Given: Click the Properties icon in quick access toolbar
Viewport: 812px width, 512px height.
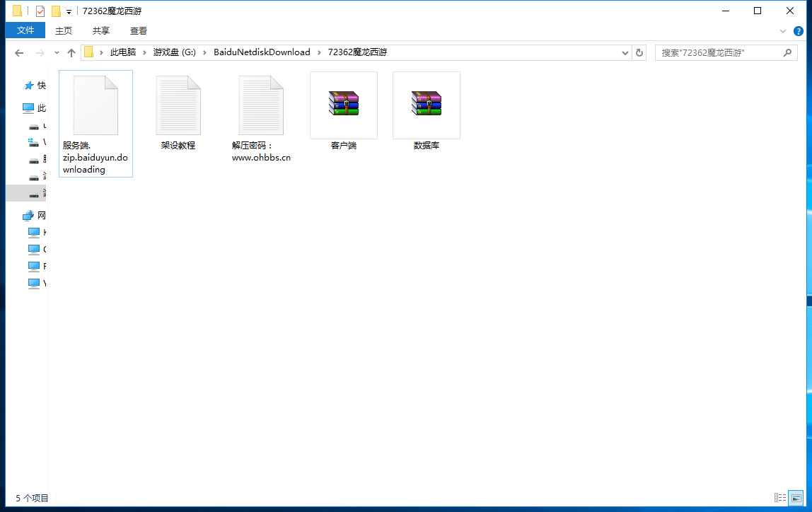Looking at the screenshot, I should click(40, 11).
